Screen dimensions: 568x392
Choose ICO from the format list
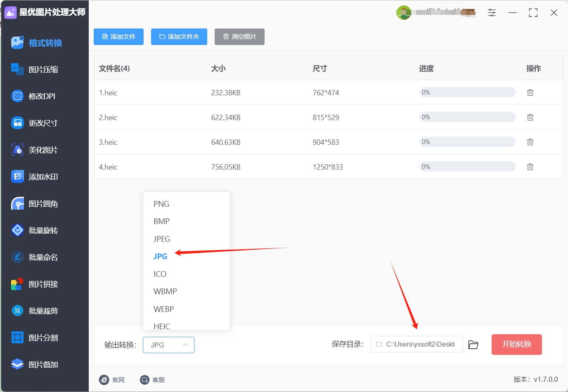pos(160,274)
